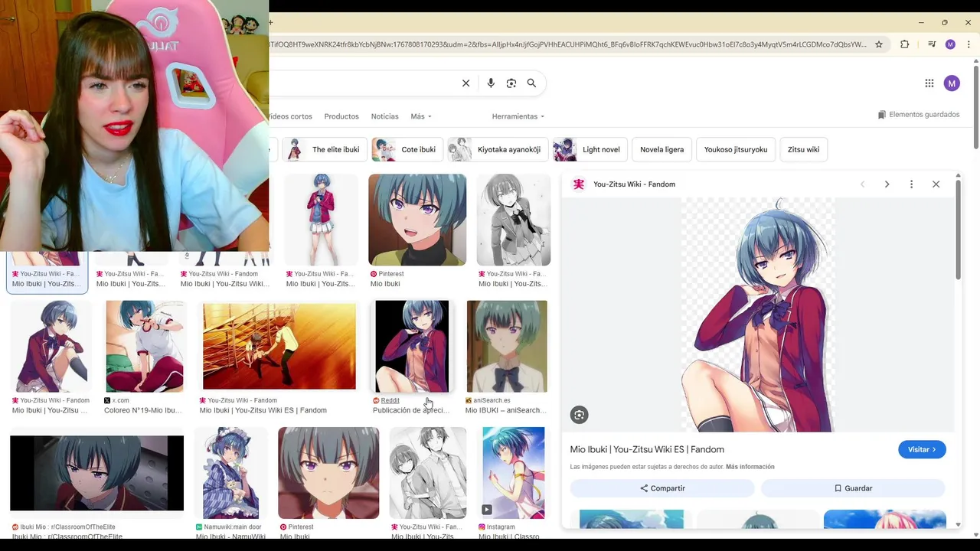Open the r/ClassroomOfTheElite wide thumbnail

pos(96,473)
